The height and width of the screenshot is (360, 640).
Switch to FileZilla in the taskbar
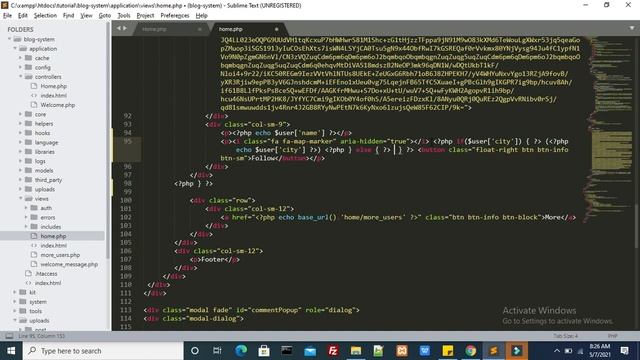coord(333,351)
